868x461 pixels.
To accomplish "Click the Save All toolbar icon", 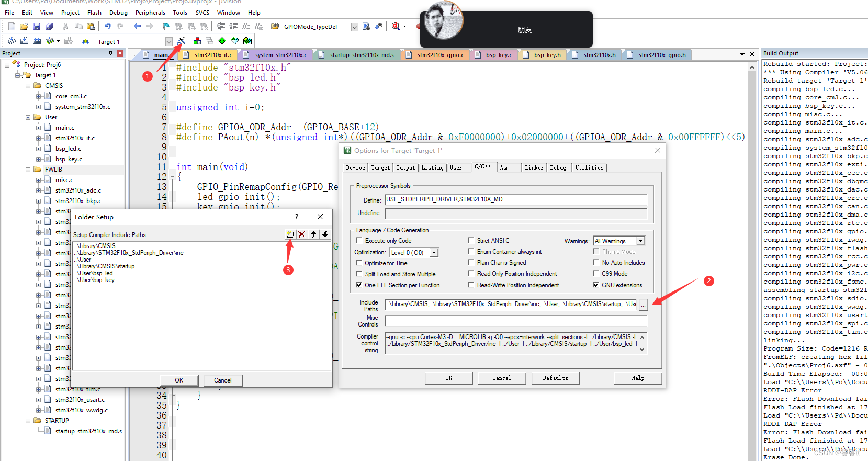I will (x=49, y=26).
